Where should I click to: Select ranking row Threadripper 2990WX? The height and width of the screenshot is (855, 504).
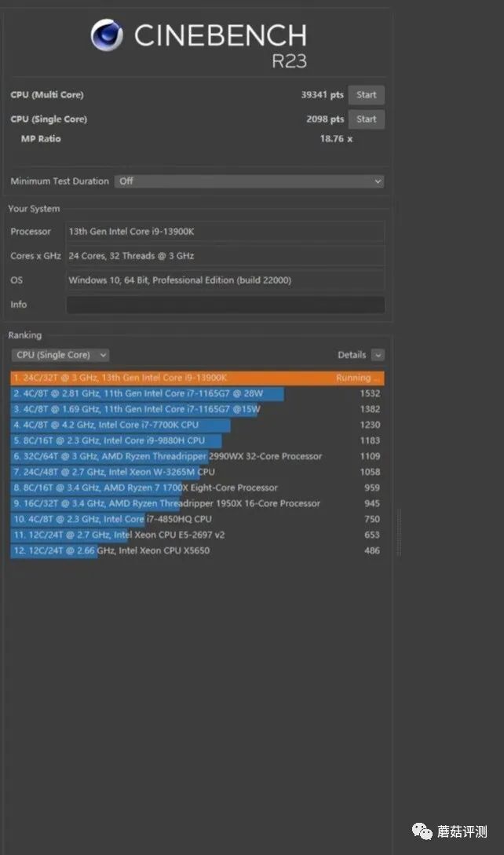pyautogui.click(x=198, y=456)
